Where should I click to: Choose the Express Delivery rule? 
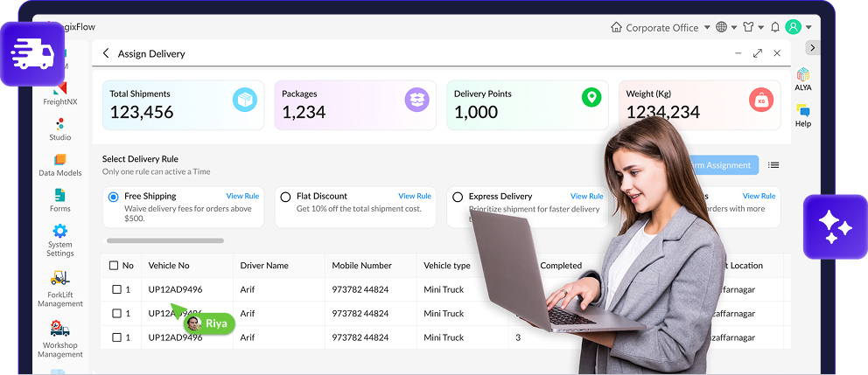tap(458, 198)
